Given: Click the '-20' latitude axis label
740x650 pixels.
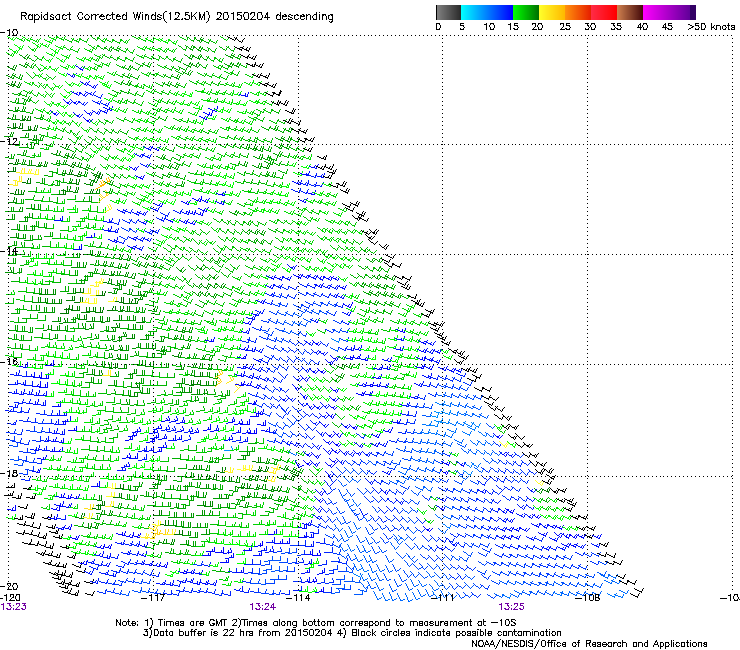Looking at the screenshot, I should (9, 586).
